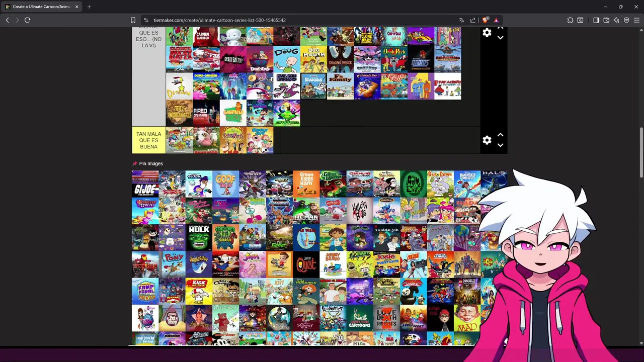644x362 pixels.
Task: Select the Johnny Bravo thumbnail
Action: [x=333, y=264]
